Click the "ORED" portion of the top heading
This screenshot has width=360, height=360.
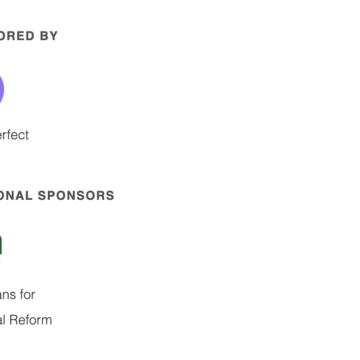point(17,36)
